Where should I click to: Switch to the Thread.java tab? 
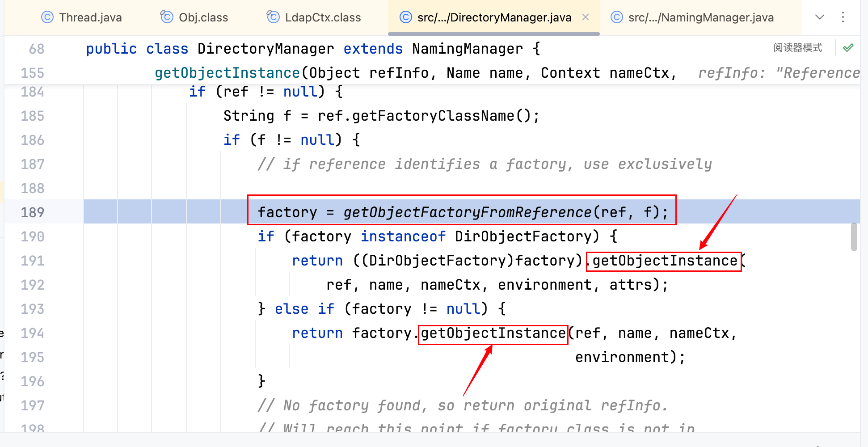coord(90,17)
